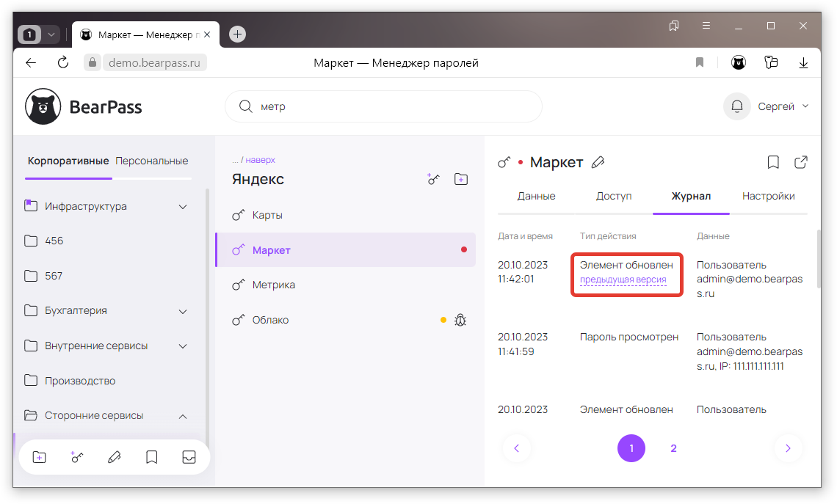
Task: Switch to the Доступ tab
Action: (x=614, y=196)
